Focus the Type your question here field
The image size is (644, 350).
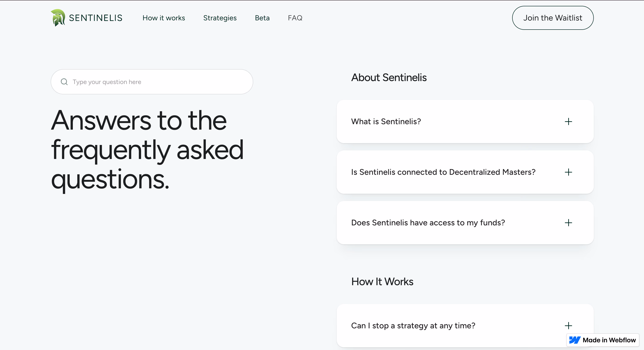pyautogui.click(x=152, y=82)
